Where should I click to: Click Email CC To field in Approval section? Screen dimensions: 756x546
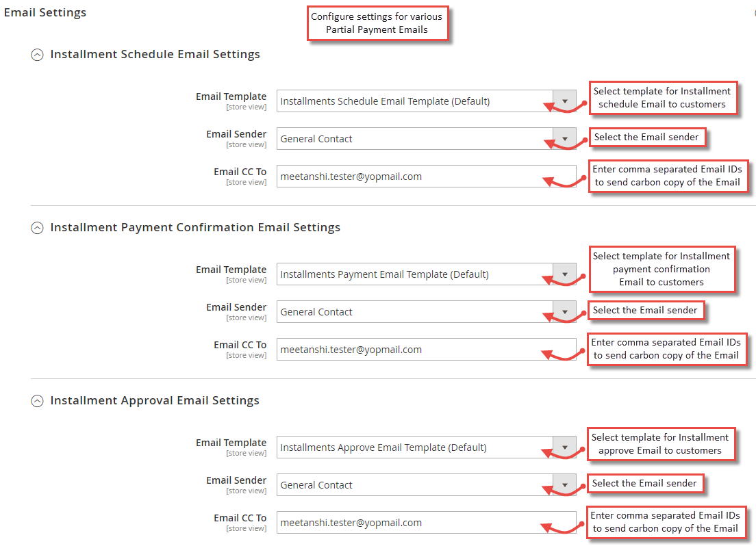tap(426, 522)
